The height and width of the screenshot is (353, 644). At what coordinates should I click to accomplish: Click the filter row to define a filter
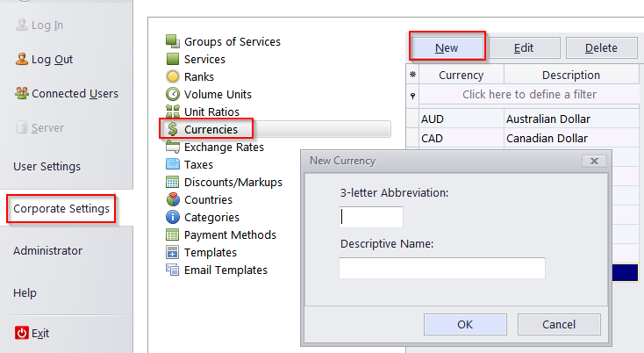[x=529, y=95]
